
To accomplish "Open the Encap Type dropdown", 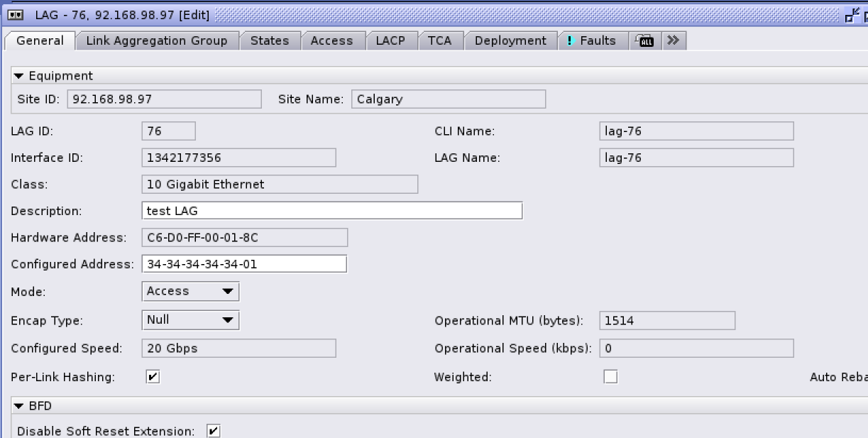I will [190, 320].
